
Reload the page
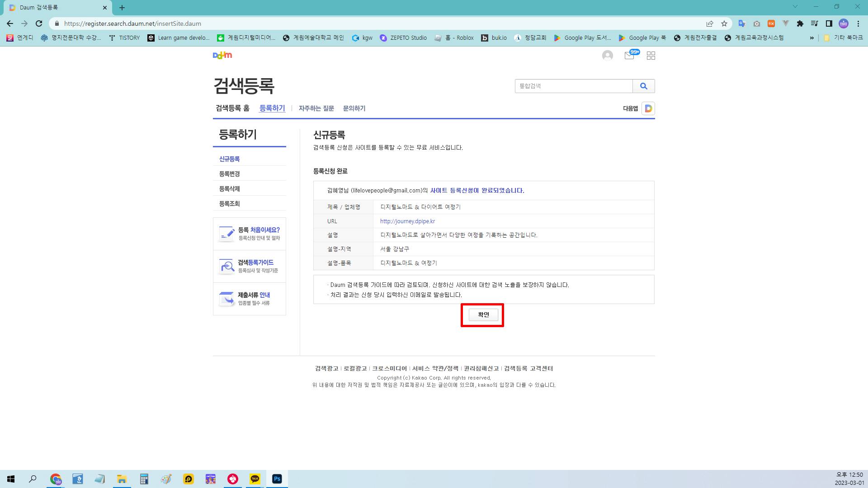[39, 23]
